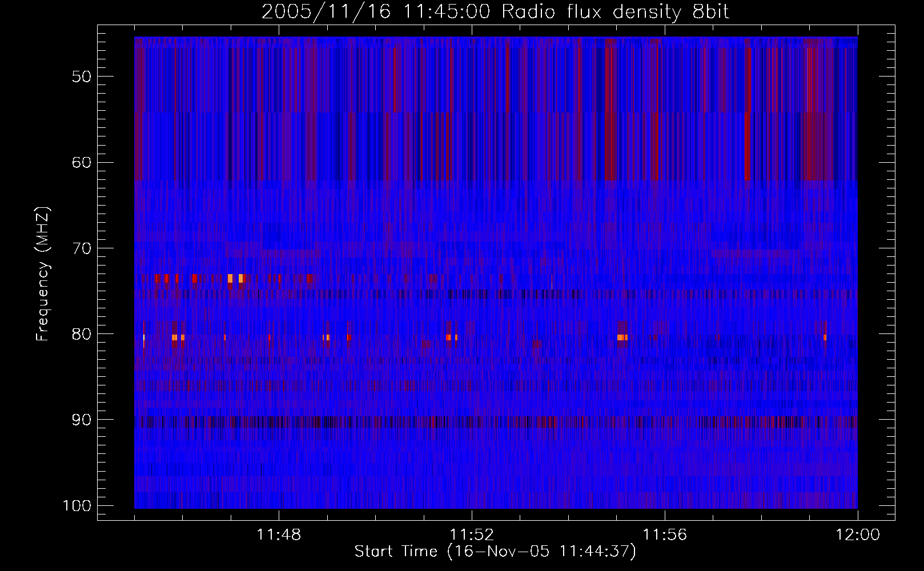This screenshot has width=924, height=571.
Task: Click the 50 frequency tick label
Action: pos(82,77)
